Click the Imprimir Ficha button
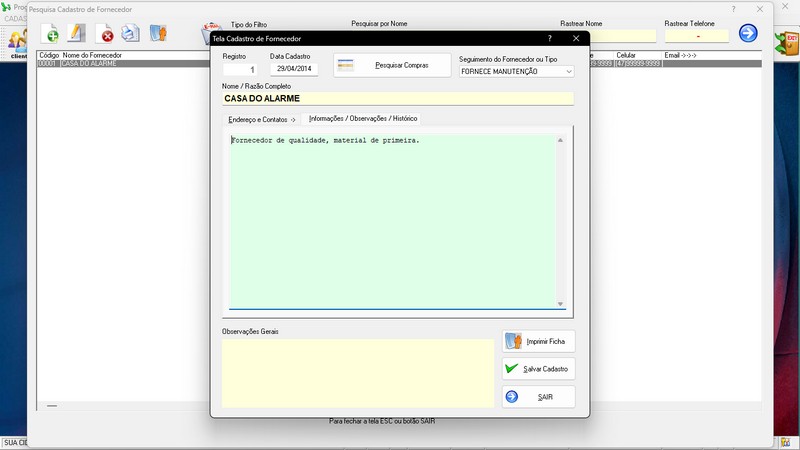Viewport: 800px width, 450px height. (538, 341)
